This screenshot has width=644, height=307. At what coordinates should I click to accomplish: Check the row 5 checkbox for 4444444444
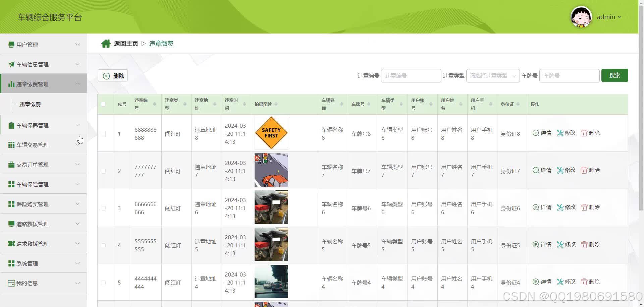(x=103, y=283)
